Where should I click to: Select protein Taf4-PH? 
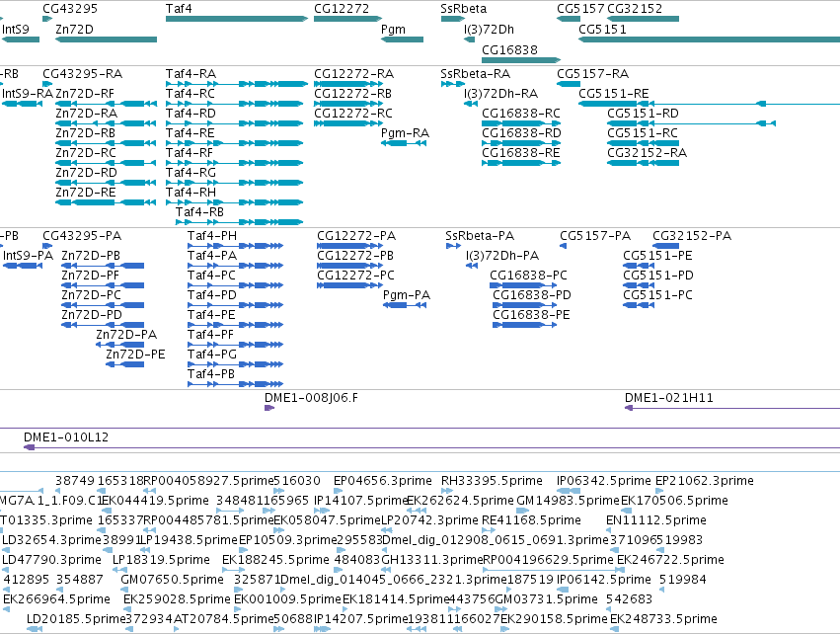point(211,236)
